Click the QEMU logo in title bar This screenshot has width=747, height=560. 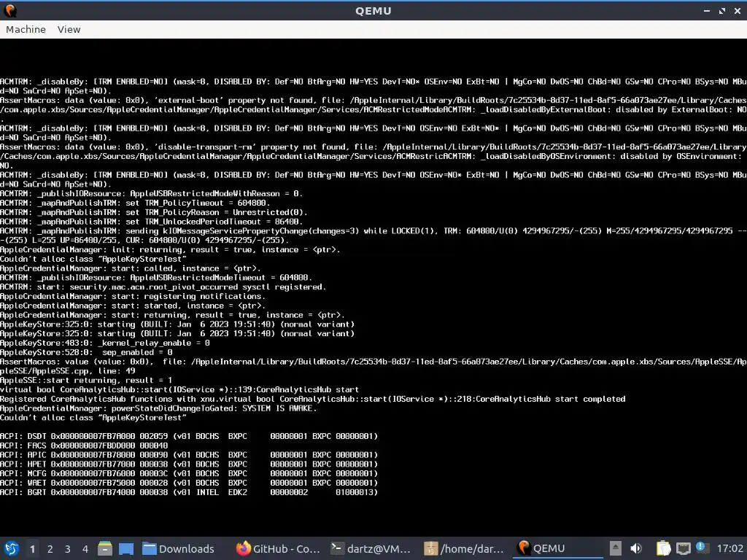[x=9, y=10]
